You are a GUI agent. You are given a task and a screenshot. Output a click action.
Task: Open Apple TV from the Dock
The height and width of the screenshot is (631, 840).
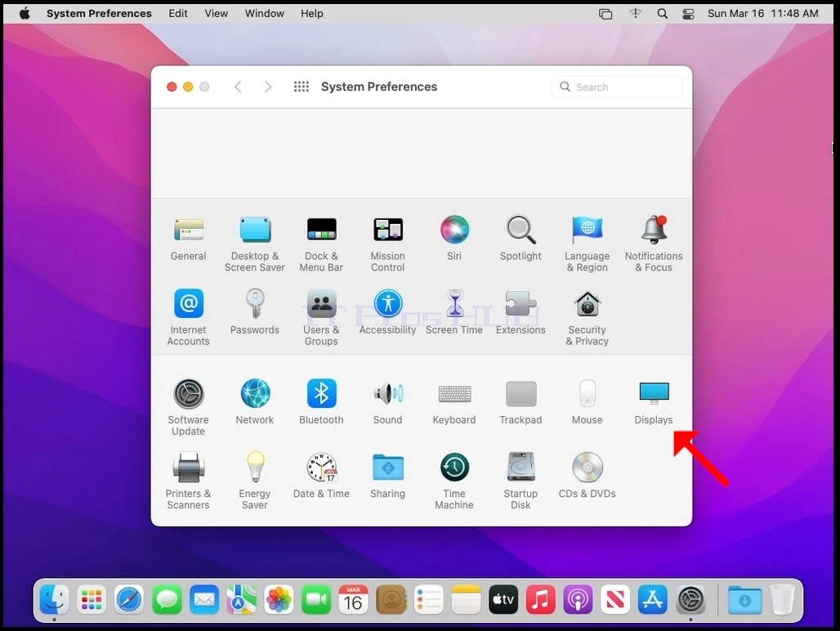[503, 599]
